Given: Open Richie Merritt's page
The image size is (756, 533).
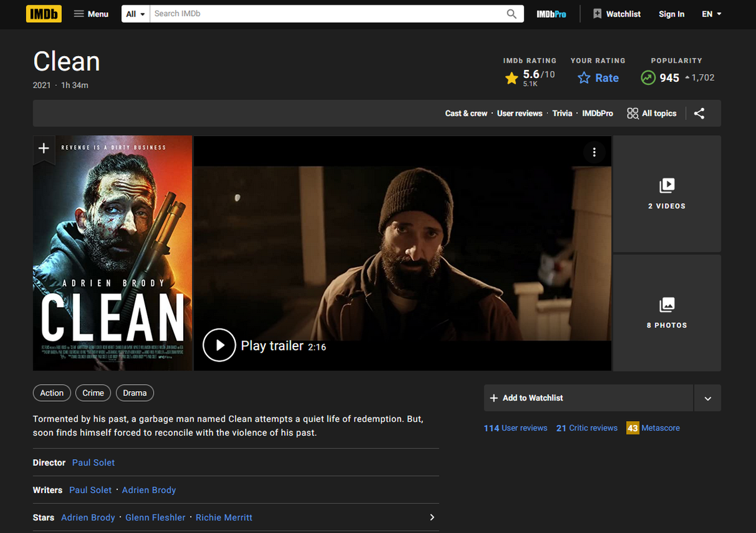Looking at the screenshot, I should [x=224, y=518].
